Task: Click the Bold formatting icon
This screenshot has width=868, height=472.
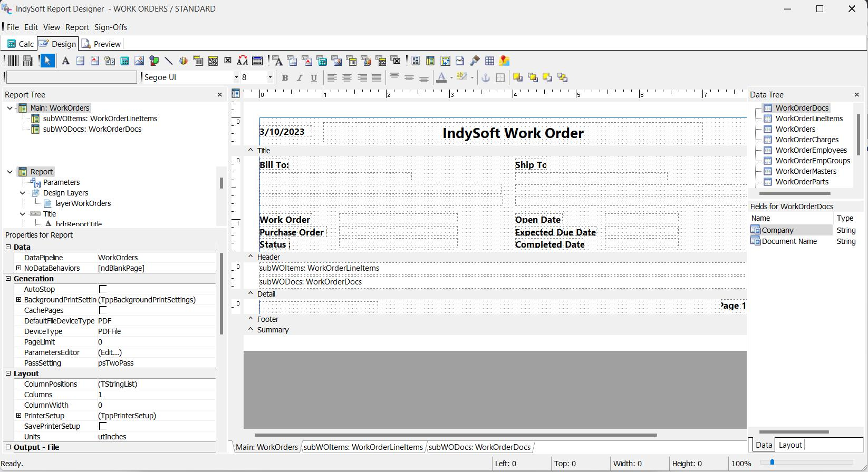Action: (285, 78)
